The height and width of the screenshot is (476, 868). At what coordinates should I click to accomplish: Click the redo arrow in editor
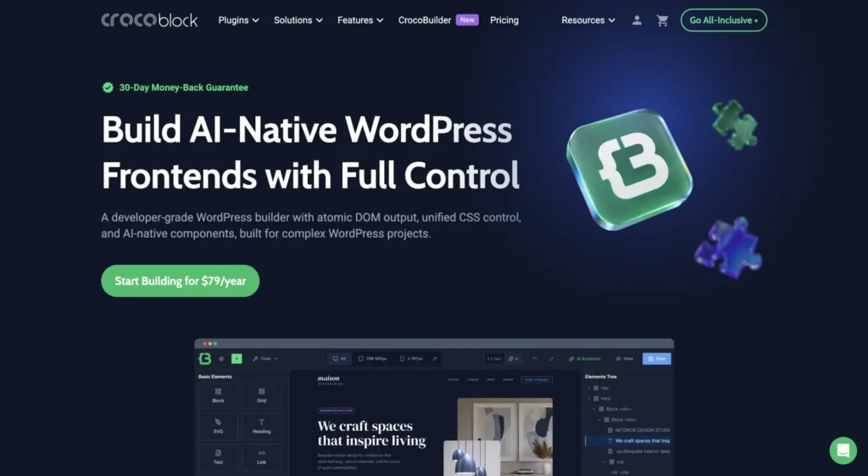point(551,359)
